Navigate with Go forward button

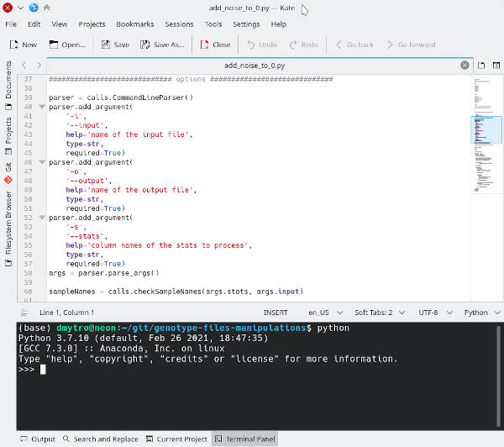pyautogui.click(x=411, y=45)
